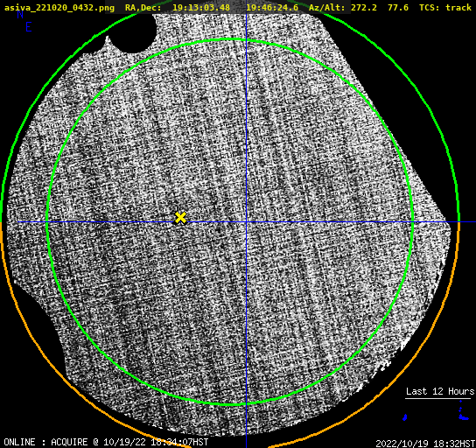Screen dimensions: 476x448
Task: Select the filename asiva_221020_0432.png
Action: 59,8
